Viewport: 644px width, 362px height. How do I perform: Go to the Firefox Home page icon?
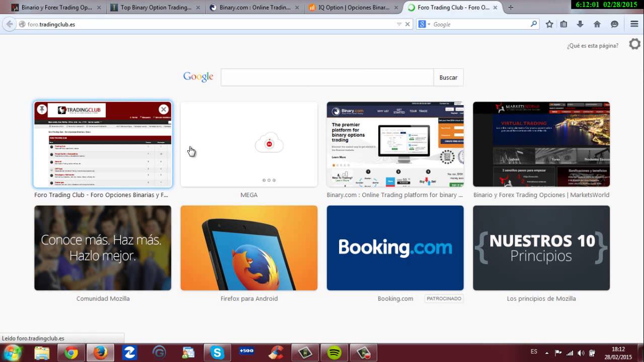pos(597,24)
